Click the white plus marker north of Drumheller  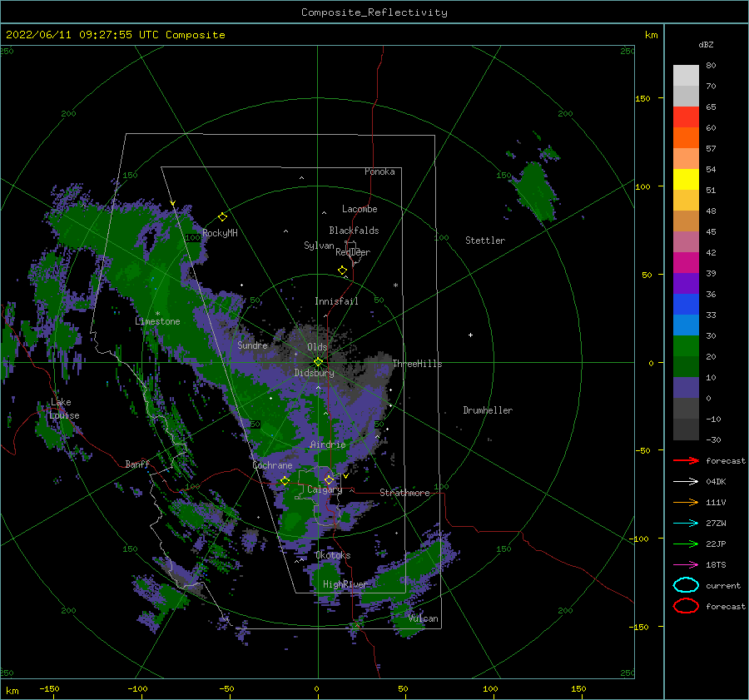tap(470, 335)
